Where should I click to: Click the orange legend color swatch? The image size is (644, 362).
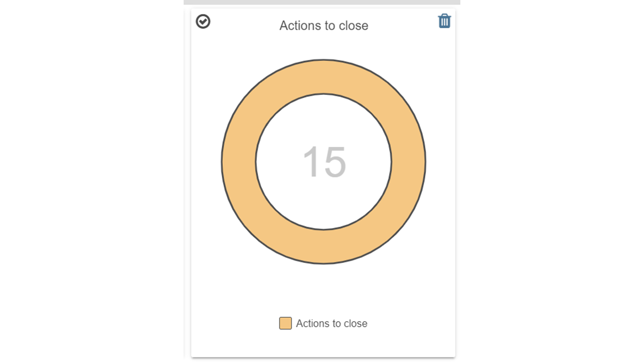(285, 323)
